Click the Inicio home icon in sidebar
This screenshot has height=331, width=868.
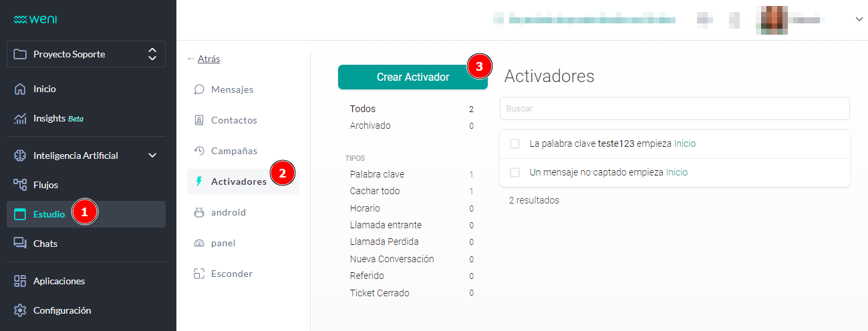pyautogui.click(x=20, y=89)
